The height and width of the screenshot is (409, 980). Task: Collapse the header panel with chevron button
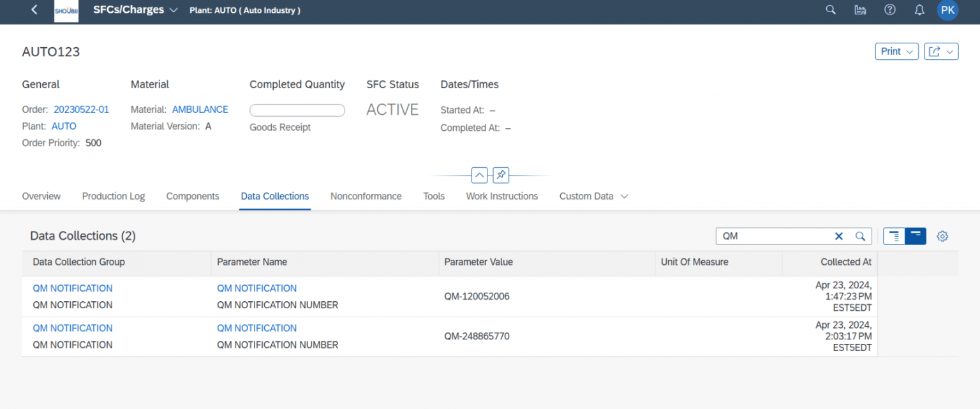pyautogui.click(x=479, y=175)
